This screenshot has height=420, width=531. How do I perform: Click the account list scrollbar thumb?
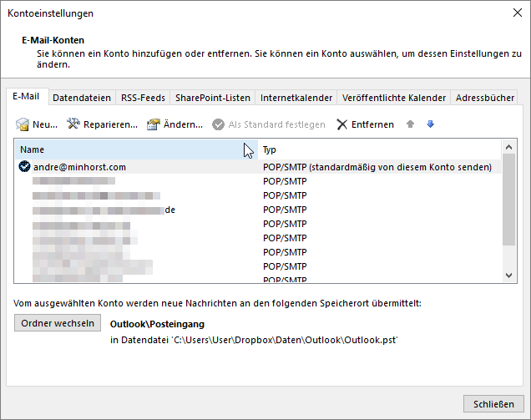[508, 200]
